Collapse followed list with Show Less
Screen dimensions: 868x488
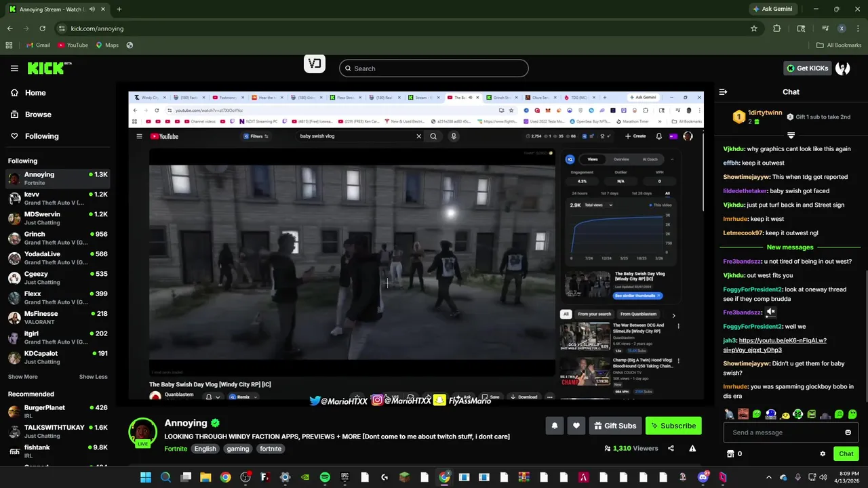(x=93, y=377)
